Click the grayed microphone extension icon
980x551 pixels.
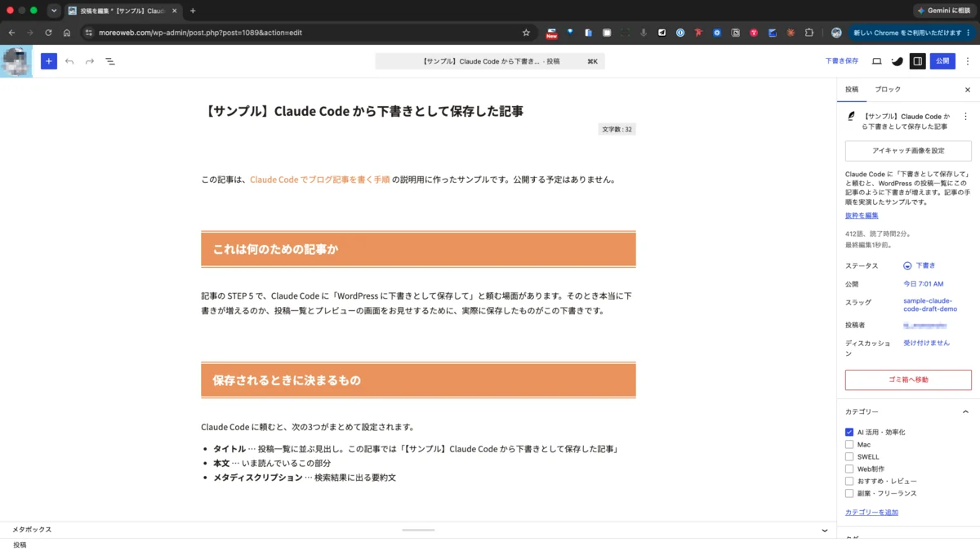point(644,33)
